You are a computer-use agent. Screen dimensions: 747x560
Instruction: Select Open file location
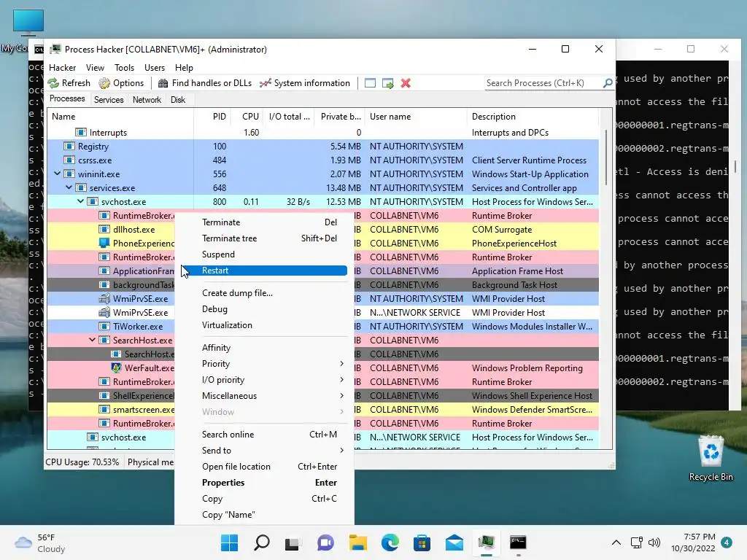(x=264, y=467)
